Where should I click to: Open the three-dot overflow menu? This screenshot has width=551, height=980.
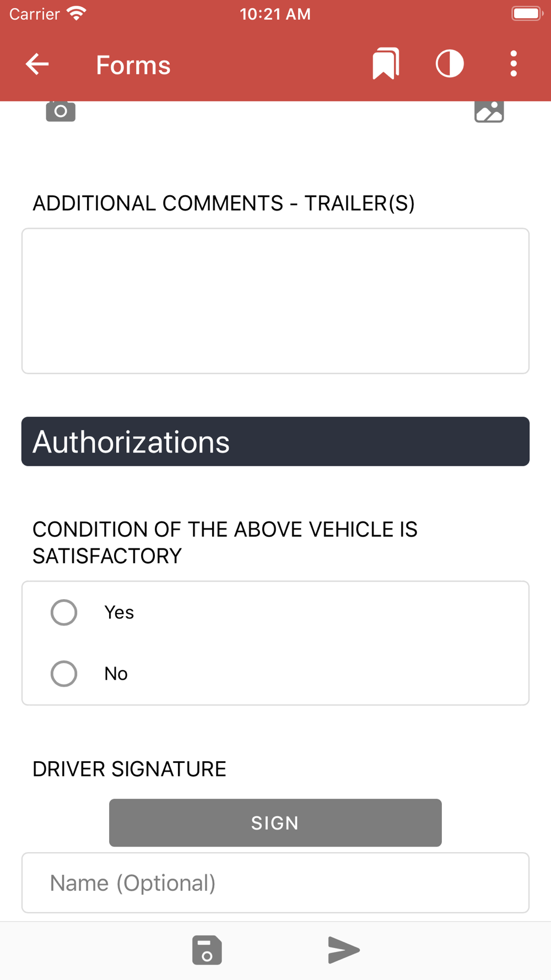coord(514,64)
